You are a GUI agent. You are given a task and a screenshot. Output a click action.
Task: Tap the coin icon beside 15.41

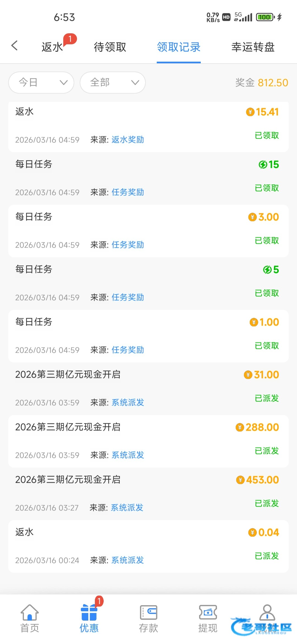point(250,112)
